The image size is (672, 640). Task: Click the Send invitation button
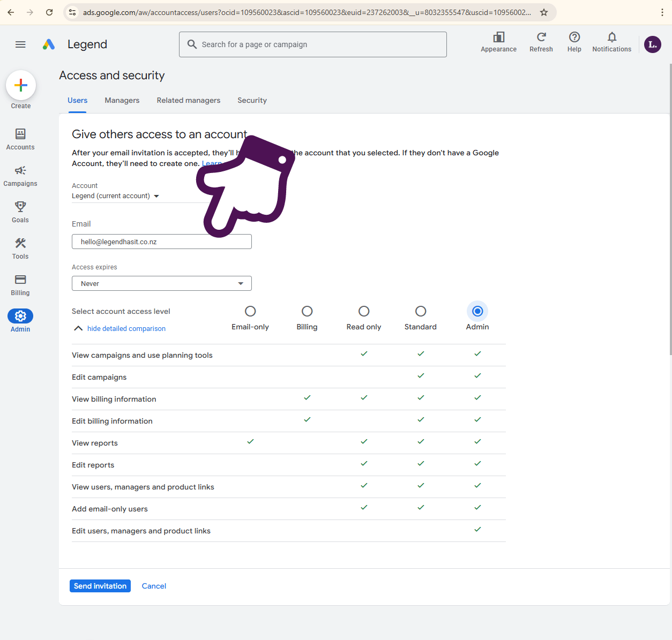(x=100, y=586)
